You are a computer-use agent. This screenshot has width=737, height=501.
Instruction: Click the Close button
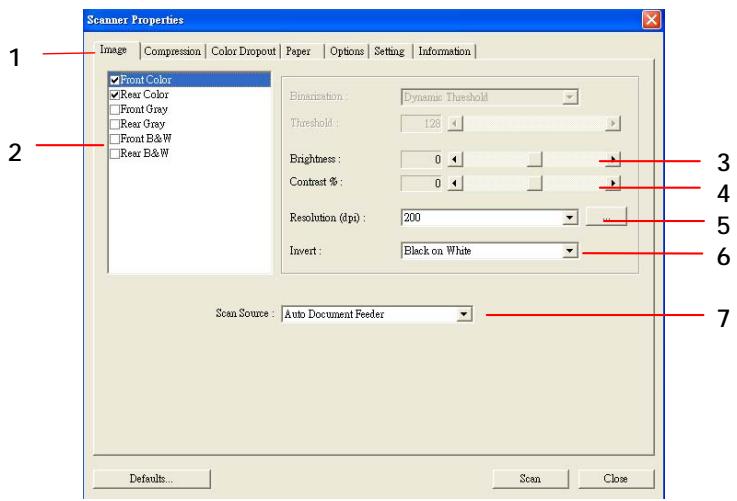pyautogui.click(x=616, y=478)
